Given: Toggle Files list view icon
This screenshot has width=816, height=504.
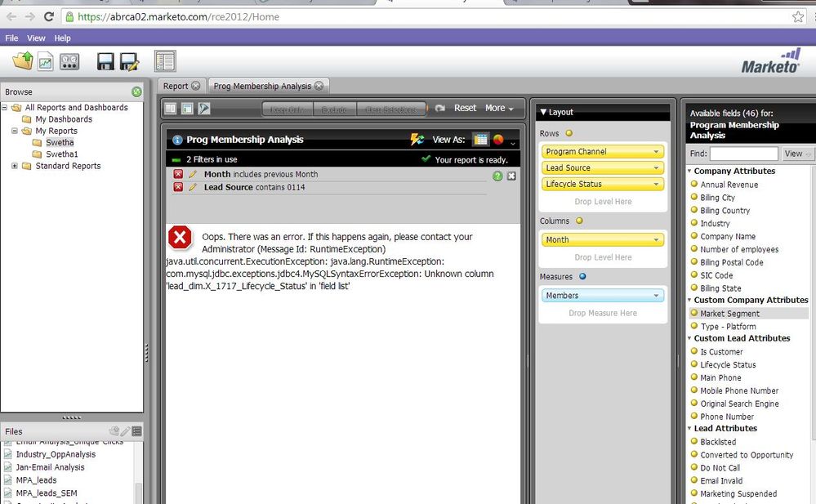Looking at the screenshot, I should click(136, 431).
